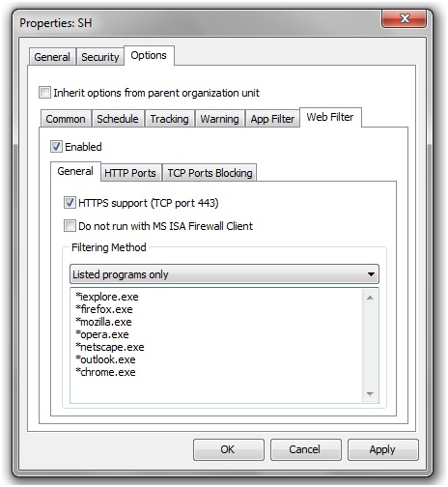This screenshot has width=448, height=487.
Task: Click the program list scroll down arrow
Action: 370,394
